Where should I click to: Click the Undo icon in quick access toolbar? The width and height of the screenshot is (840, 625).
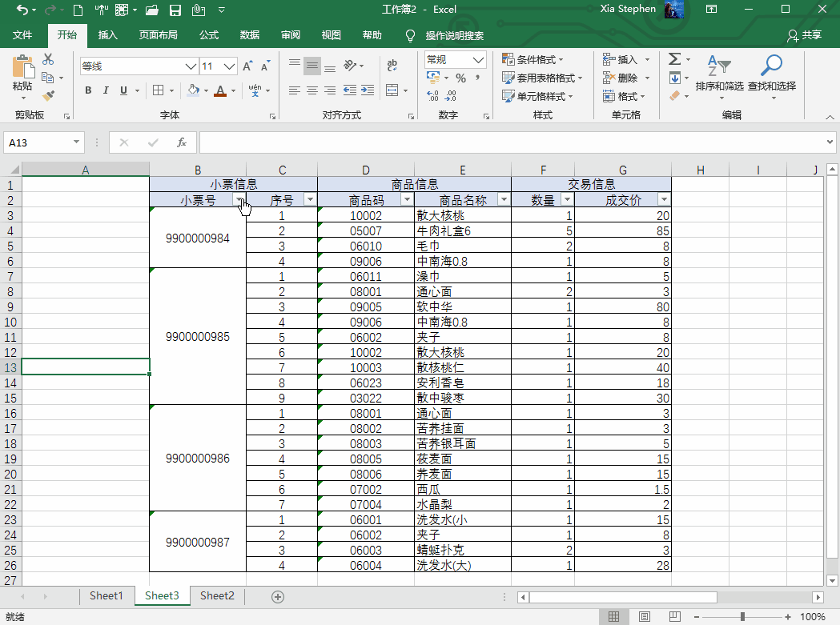pyautogui.click(x=22, y=10)
